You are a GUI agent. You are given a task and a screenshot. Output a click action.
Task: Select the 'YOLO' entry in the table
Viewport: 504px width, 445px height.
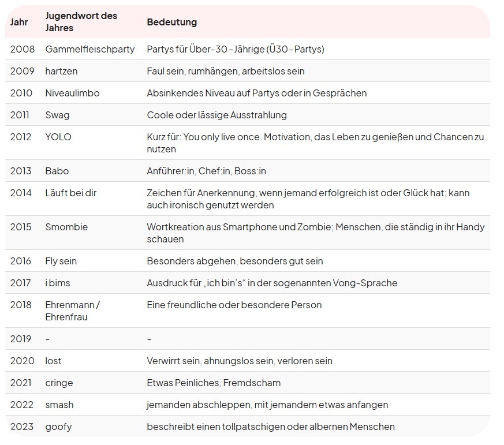58,137
